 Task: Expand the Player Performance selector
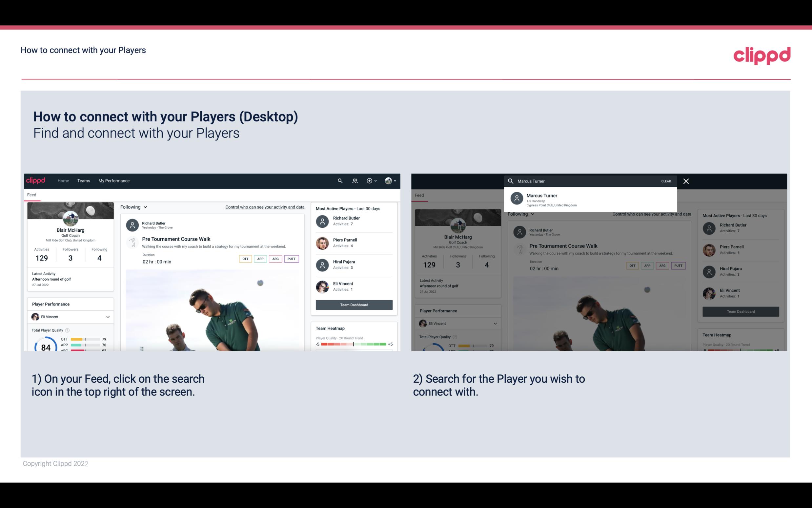pyautogui.click(x=108, y=317)
